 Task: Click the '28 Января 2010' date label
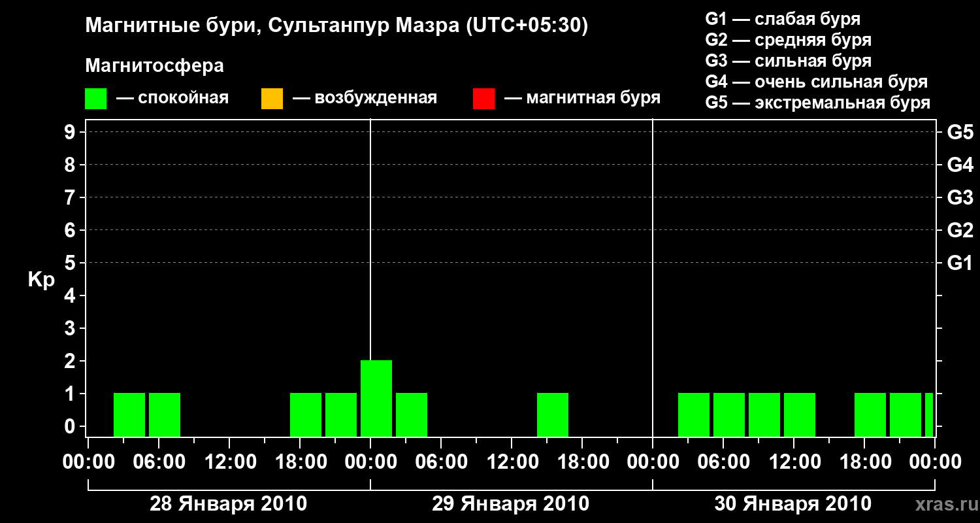tap(229, 504)
